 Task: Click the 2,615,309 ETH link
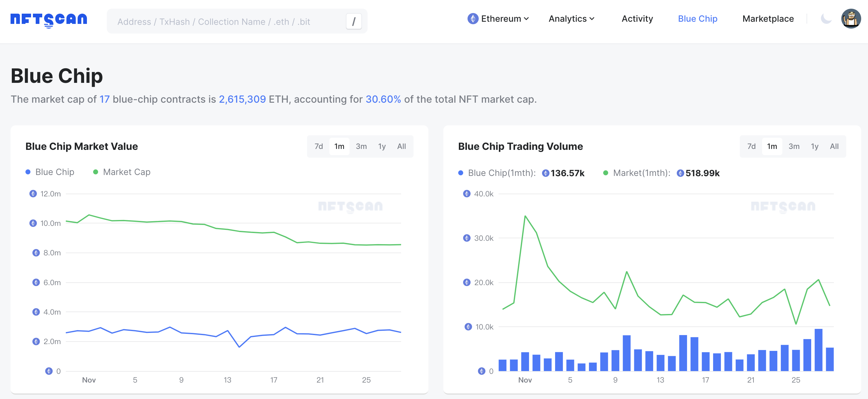(242, 99)
